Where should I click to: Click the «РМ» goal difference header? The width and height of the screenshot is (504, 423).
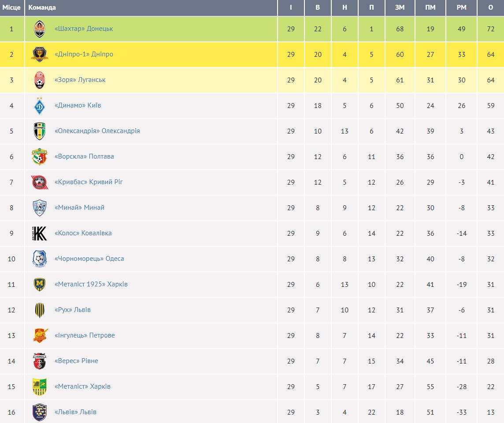click(x=461, y=7)
